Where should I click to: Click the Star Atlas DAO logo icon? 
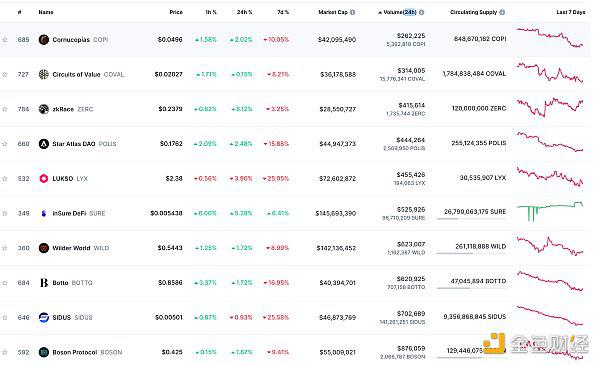[44, 144]
